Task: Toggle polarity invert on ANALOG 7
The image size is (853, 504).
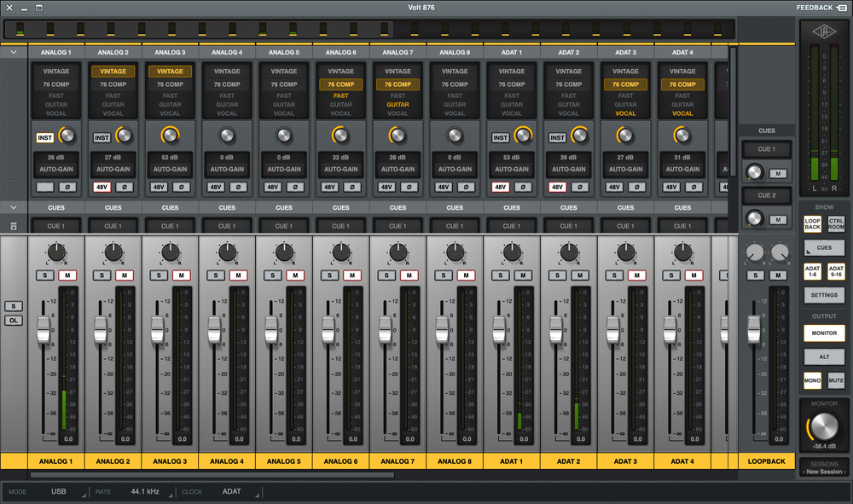Action: click(409, 187)
